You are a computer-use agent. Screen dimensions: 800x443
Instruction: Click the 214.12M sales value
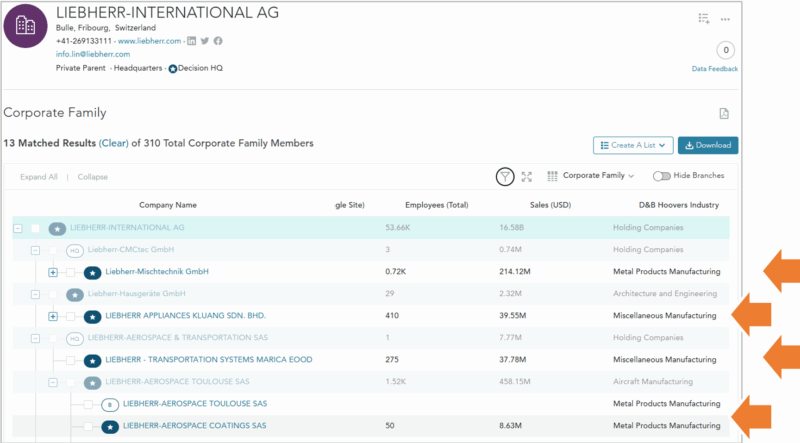tap(515, 272)
